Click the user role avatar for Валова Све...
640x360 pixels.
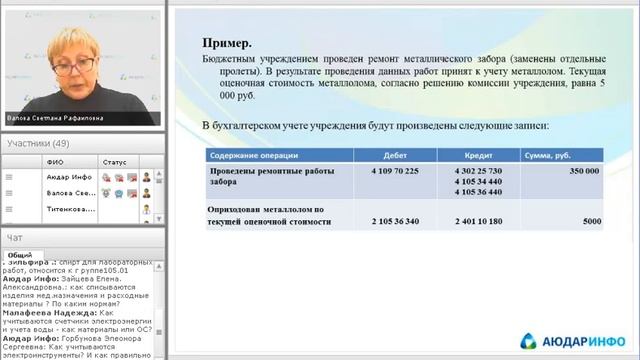147,193
